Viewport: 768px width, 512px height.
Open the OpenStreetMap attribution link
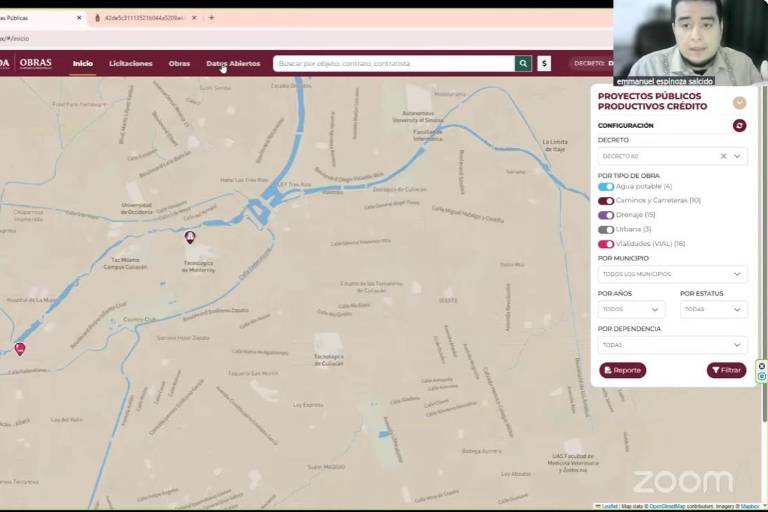point(667,506)
